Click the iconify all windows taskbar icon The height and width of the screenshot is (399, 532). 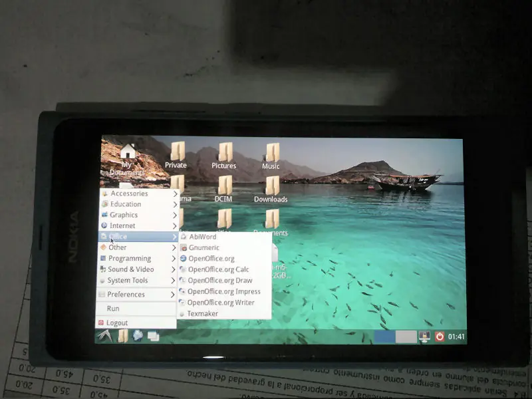point(154,336)
